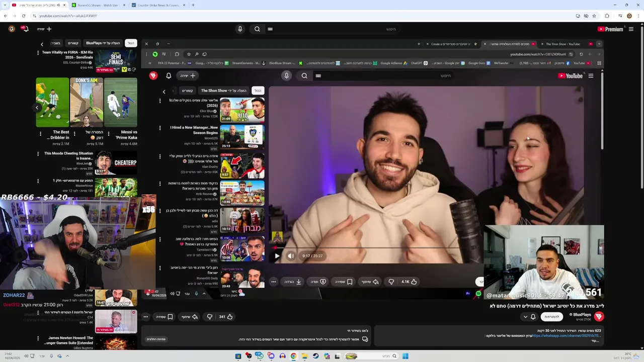The width and height of the screenshot is (644, 362).
Task: Open the Semi Finals live video thumbnail
Action: [116, 61]
